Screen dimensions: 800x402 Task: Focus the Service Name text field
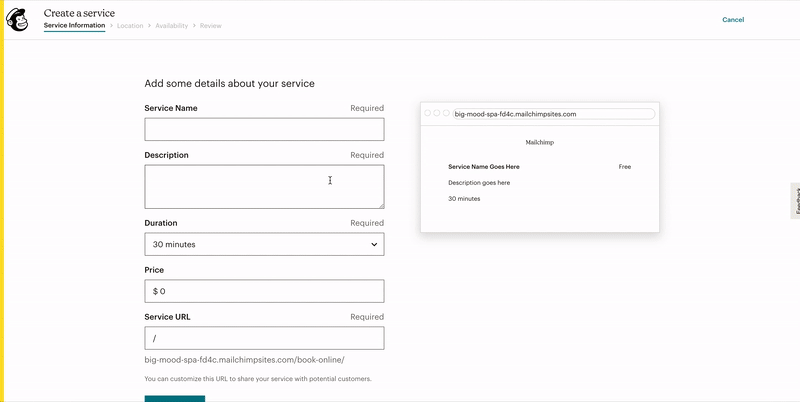click(x=264, y=129)
